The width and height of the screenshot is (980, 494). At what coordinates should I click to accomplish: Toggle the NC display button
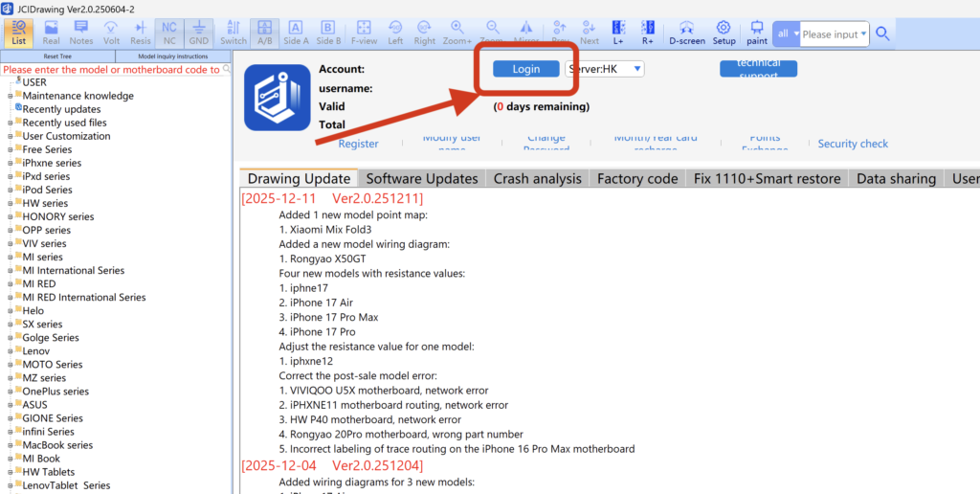click(169, 33)
